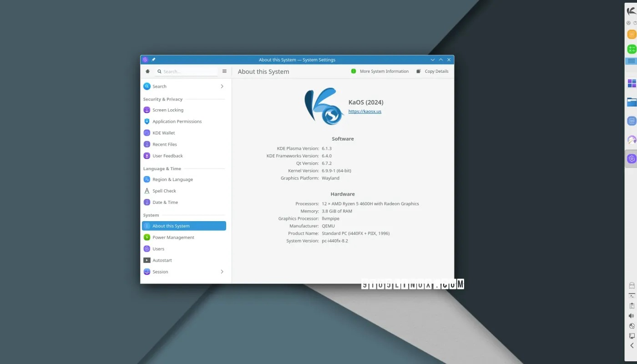Open Date & Time settings

(184, 202)
